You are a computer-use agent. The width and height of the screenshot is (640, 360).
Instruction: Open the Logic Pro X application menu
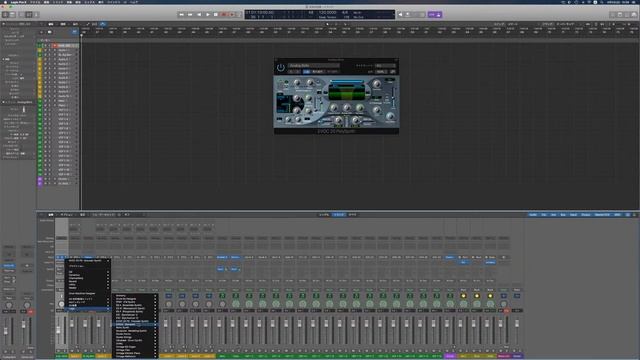coord(17,2)
